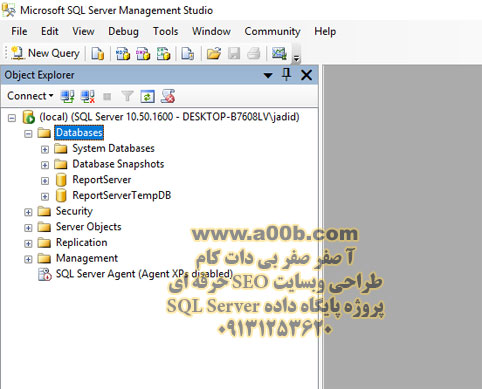
Task: Select the Server Objects folder label
Action: (88, 227)
